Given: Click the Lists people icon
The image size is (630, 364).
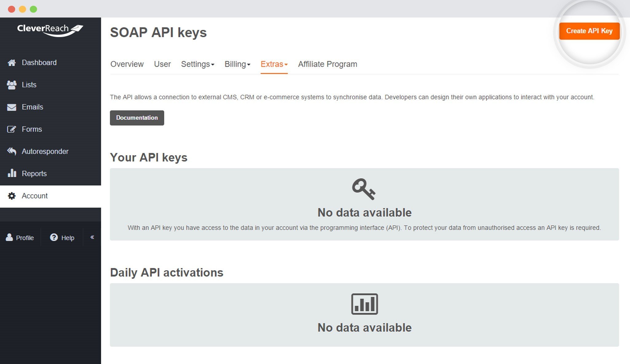Looking at the screenshot, I should click(12, 85).
